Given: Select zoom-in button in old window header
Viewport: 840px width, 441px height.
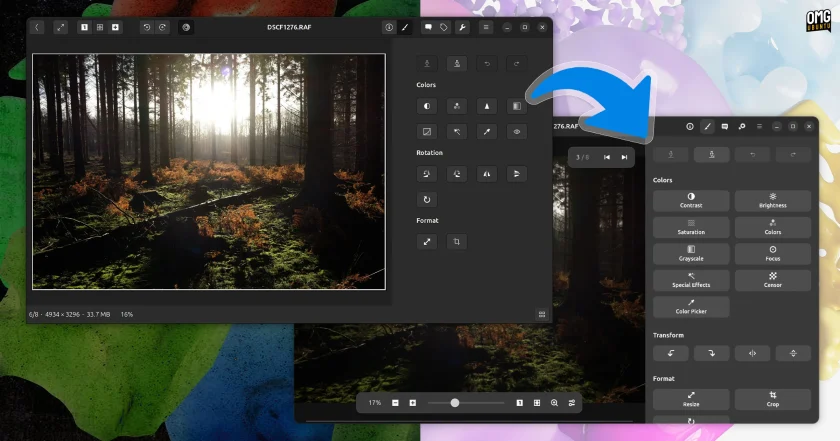Looking at the screenshot, I should (115, 27).
